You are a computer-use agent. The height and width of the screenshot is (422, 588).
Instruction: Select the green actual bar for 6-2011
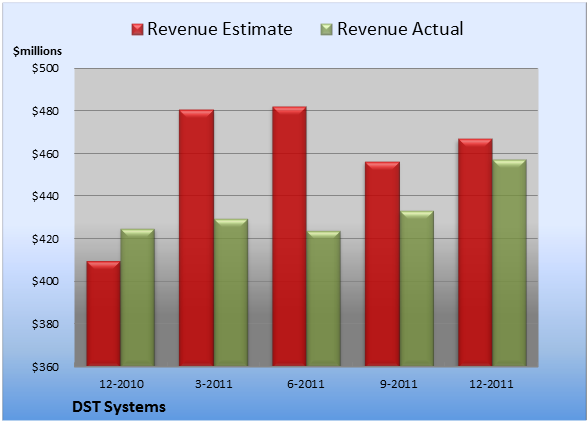tap(323, 299)
